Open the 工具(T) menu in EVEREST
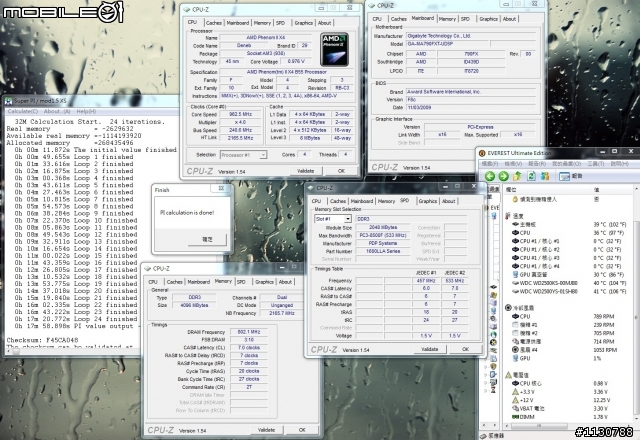The height and width of the screenshot is (440, 640). click(596, 164)
